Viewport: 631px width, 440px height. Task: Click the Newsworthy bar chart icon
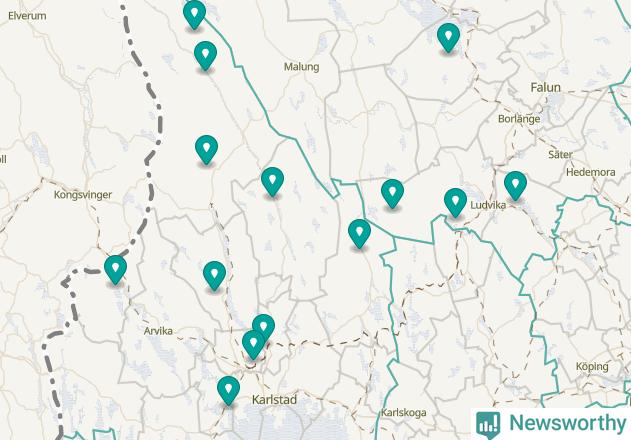pos(488,425)
